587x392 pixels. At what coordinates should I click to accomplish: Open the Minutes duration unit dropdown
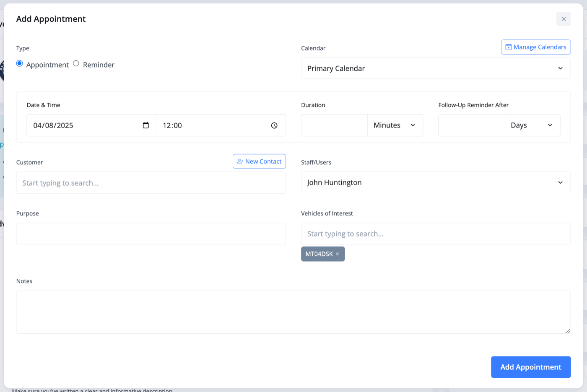coord(395,125)
